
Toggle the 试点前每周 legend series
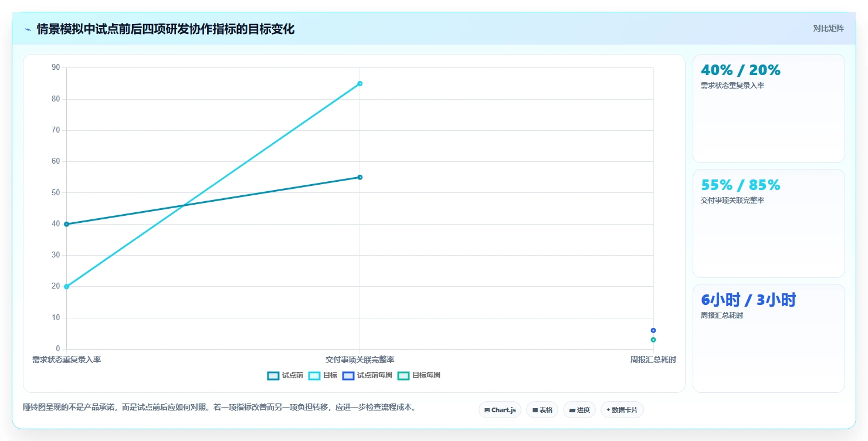tap(367, 375)
